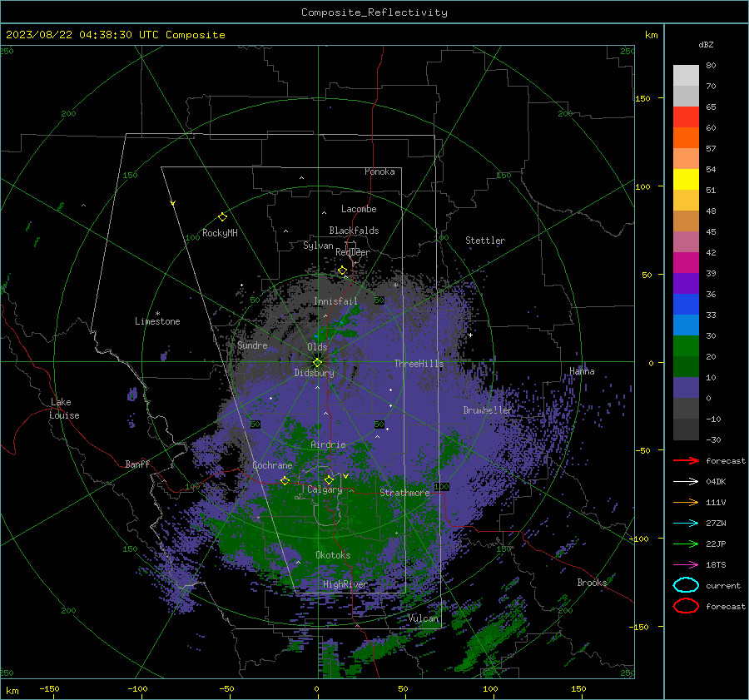Screen dimensions: 749x700
Task: Select the light gray 80 dBZ swatch
Action: click(x=686, y=76)
